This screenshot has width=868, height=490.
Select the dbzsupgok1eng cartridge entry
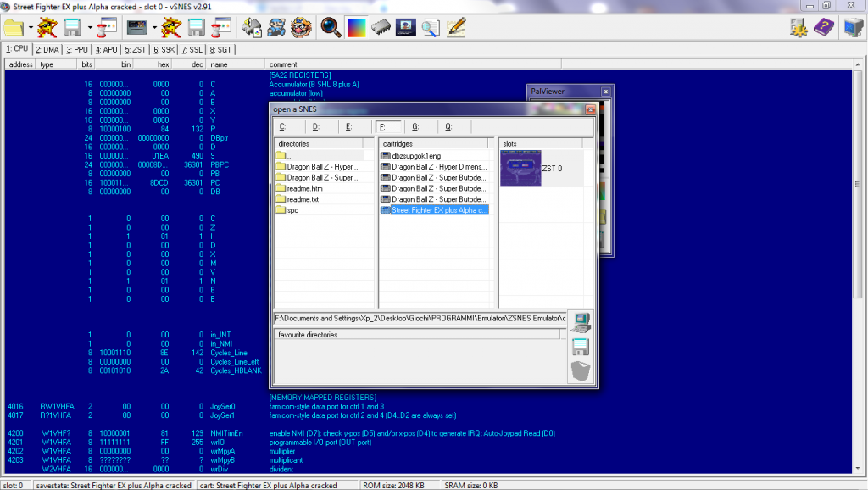(x=415, y=156)
